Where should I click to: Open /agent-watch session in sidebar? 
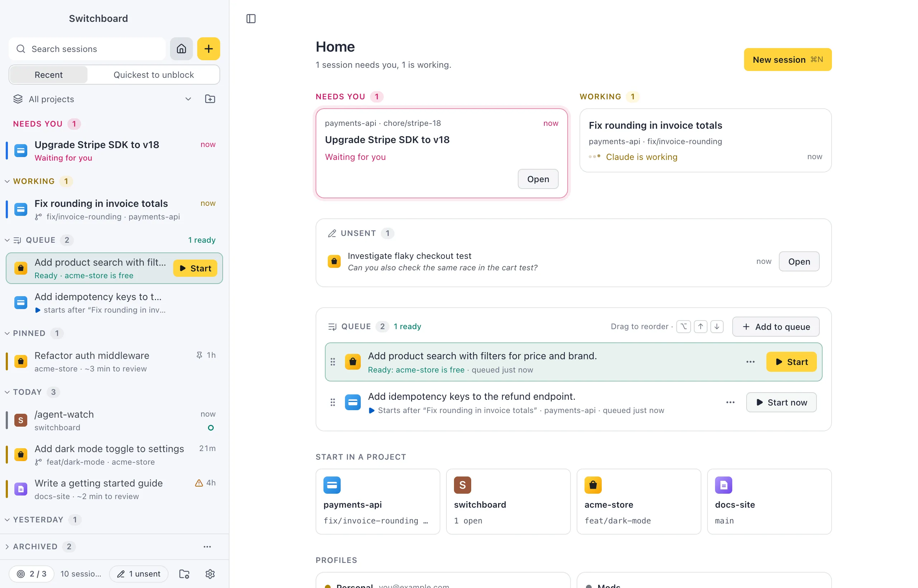(114, 420)
